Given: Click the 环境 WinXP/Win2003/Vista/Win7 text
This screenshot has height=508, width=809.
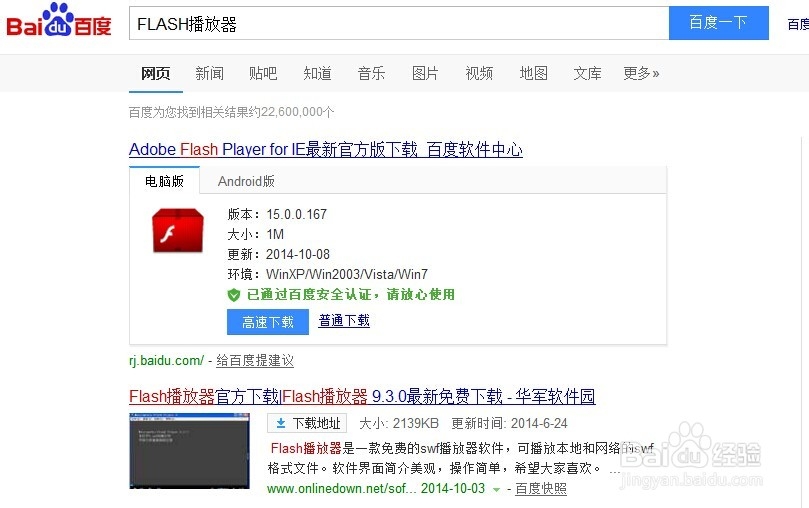Looking at the screenshot, I should pos(328,274).
